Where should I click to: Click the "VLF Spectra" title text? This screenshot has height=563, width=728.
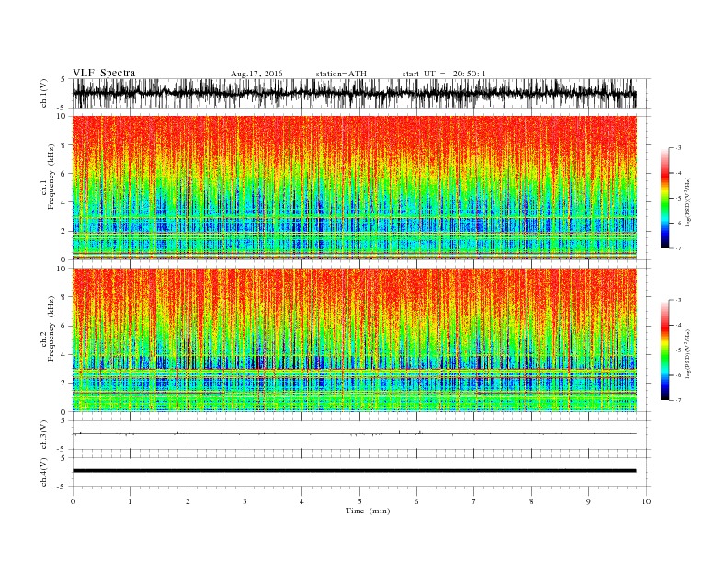click(104, 73)
